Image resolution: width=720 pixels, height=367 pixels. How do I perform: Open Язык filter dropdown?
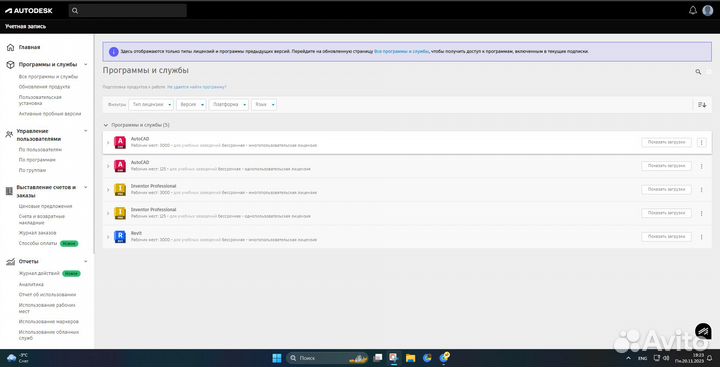[264, 105]
